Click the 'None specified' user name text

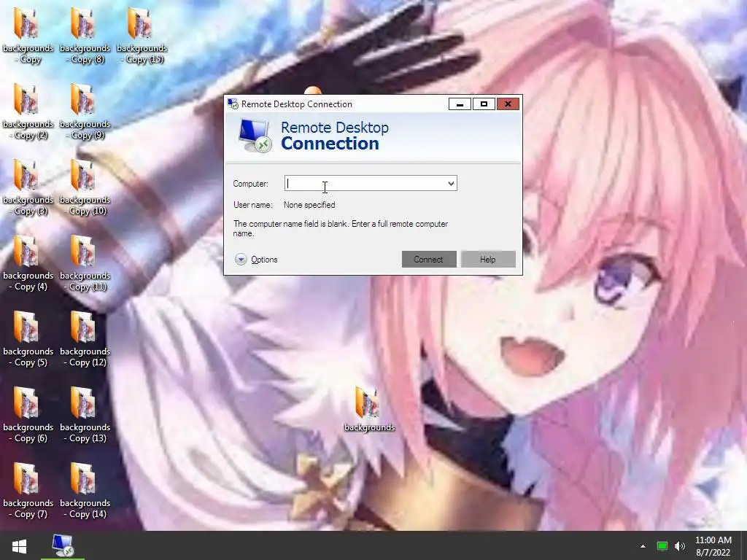309,205
